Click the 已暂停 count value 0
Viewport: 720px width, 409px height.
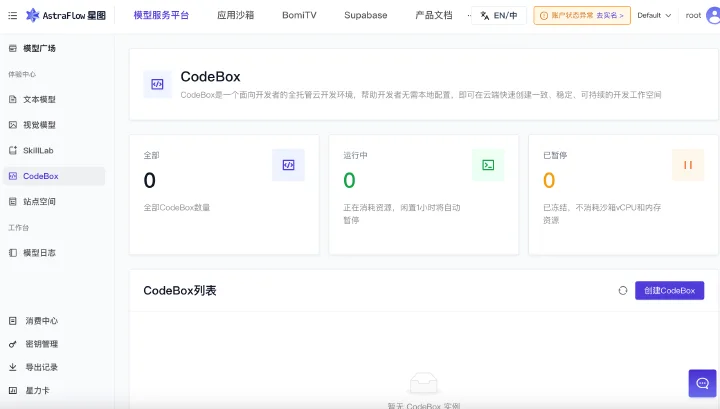point(549,180)
